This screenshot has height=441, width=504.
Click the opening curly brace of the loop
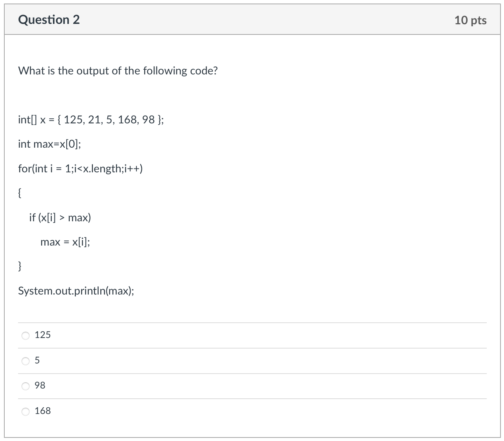tap(20, 193)
